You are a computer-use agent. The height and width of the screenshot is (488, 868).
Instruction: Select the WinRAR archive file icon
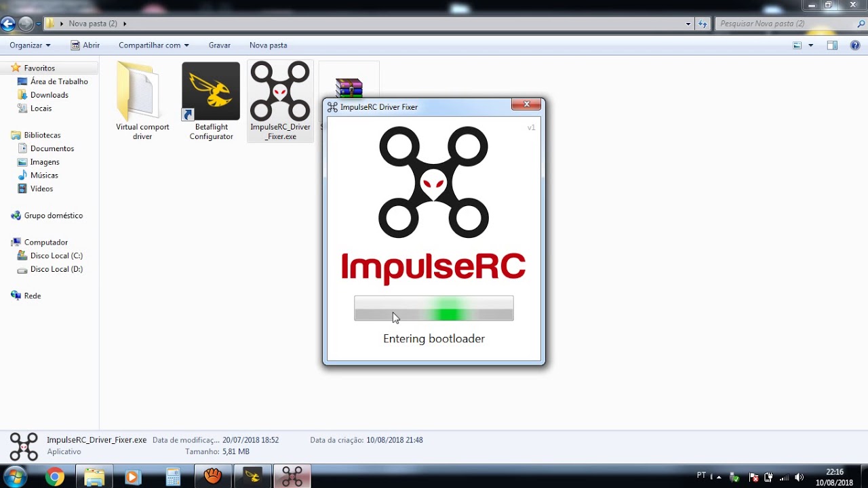coord(349,87)
